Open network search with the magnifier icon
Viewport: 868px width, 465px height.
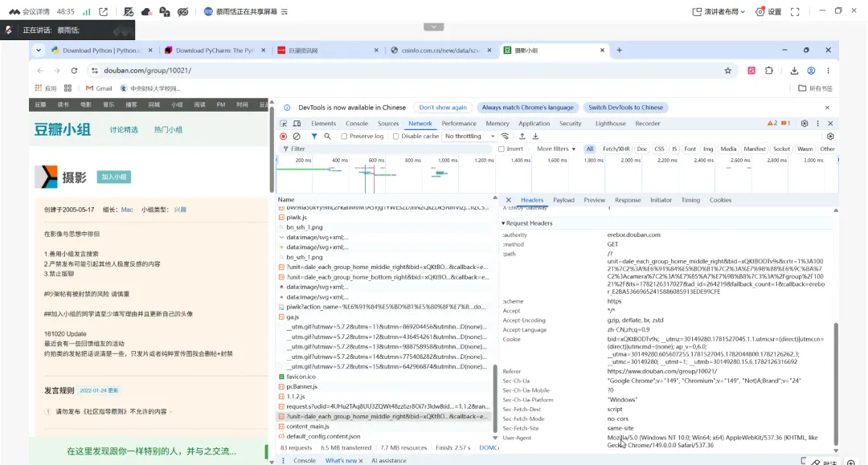[327, 136]
